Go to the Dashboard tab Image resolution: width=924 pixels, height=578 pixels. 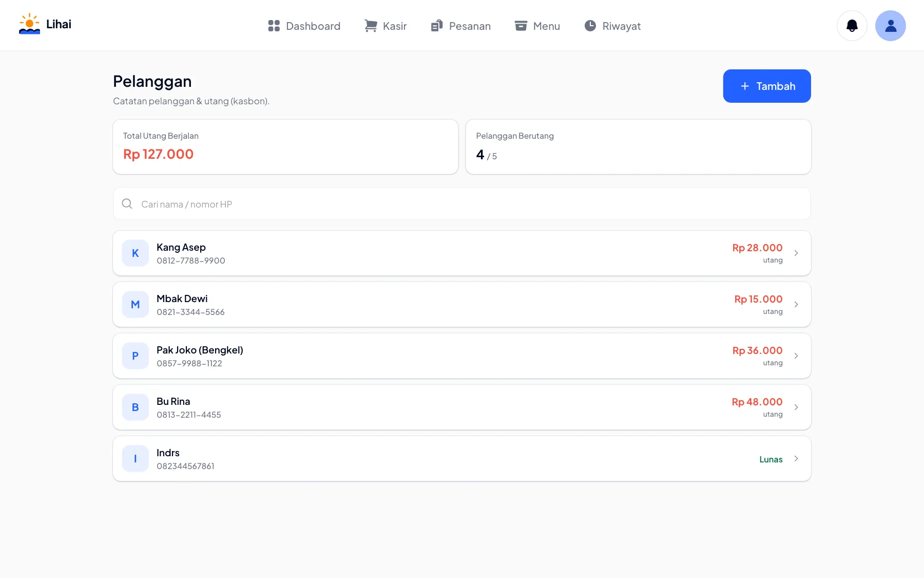(x=304, y=26)
